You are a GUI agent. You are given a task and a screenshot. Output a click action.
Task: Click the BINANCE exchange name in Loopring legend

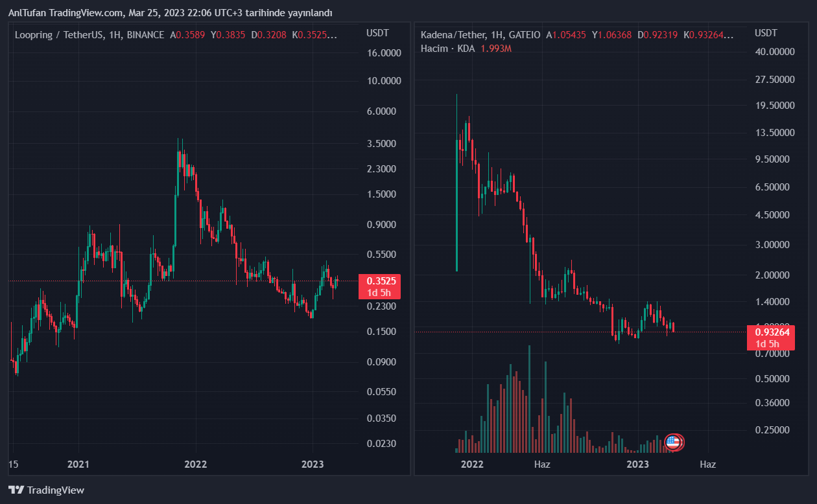click(145, 35)
